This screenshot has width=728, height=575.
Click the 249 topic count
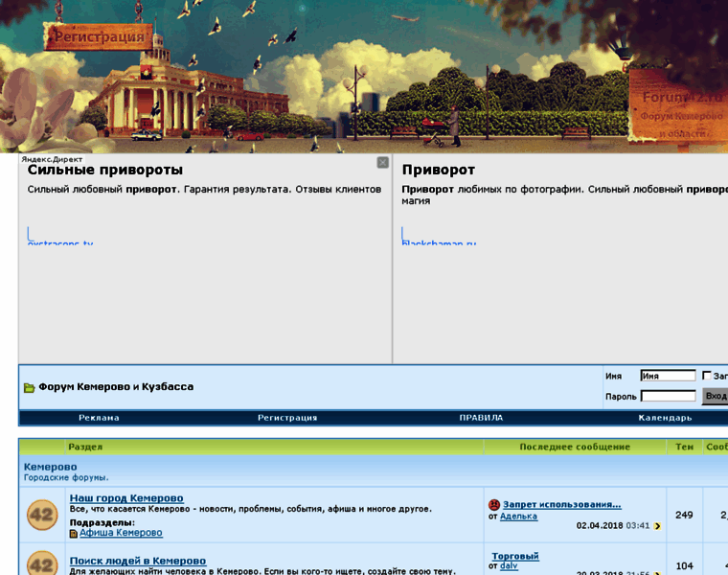click(684, 515)
